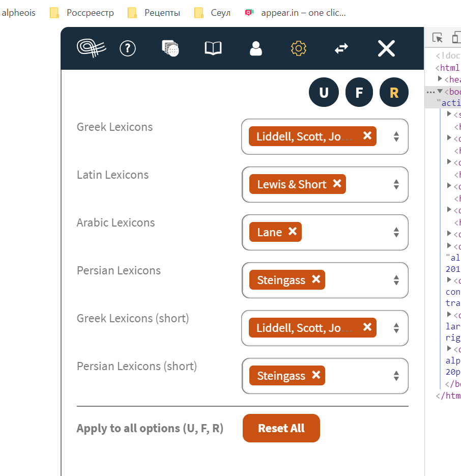Expand the Arabic Lexicons dropdown arrows
461x476 pixels.
[396, 233]
